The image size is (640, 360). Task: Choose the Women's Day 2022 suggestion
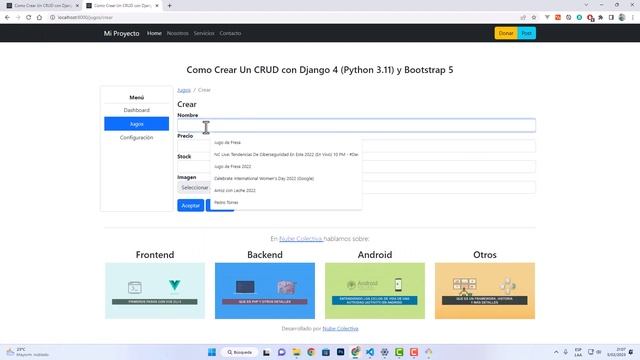click(x=286, y=178)
